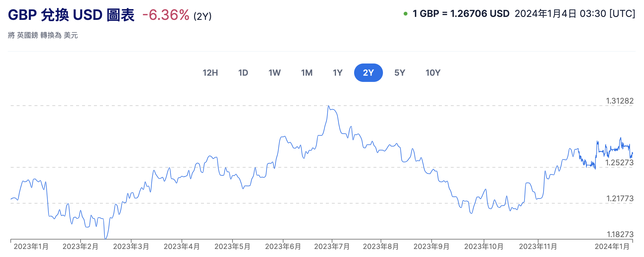
Task: Click the -6.36% change figure
Action: point(166,15)
